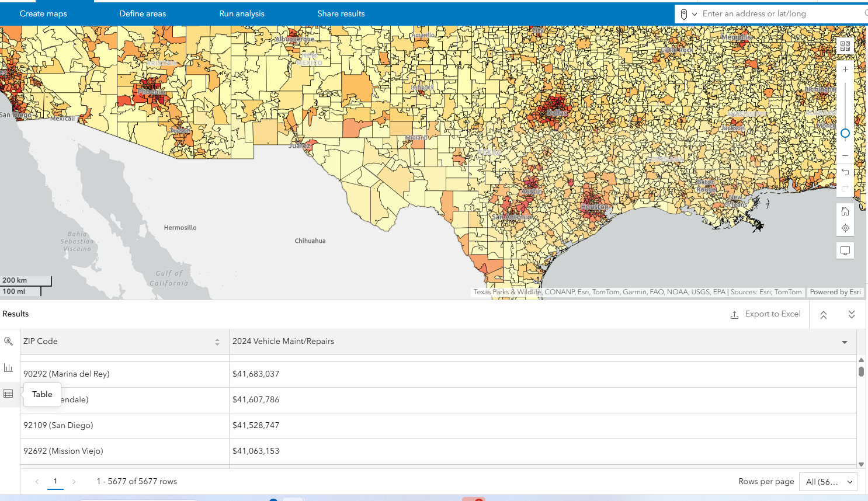This screenshot has width=868, height=501.
Task: Click the zoom in icon on the map
Action: pos(845,69)
